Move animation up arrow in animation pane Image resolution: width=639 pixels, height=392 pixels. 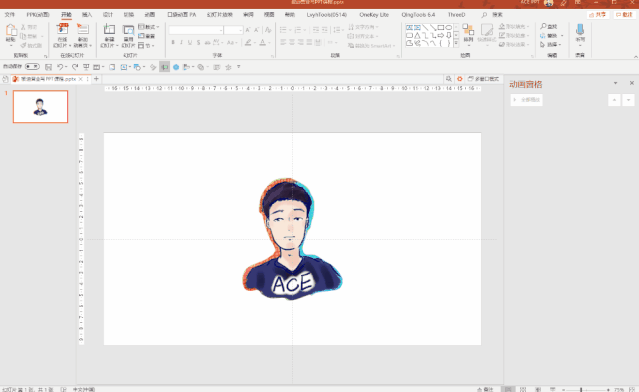click(614, 100)
